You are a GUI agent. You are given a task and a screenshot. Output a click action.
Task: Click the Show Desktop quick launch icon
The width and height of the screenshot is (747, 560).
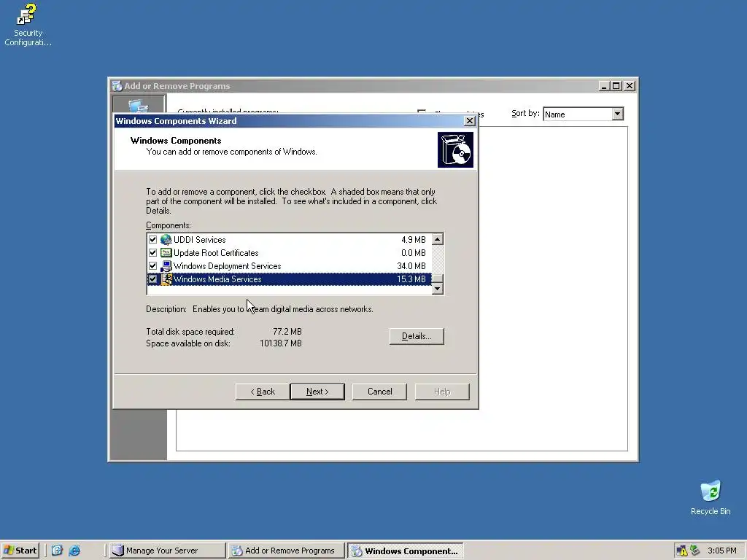click(57, 551)
